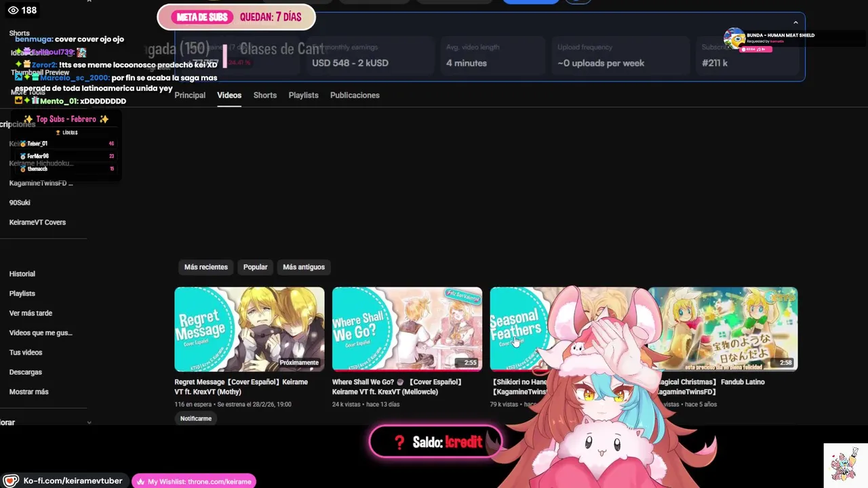Expand the Explorar sidebar section chevron
Viewport: 868px width, 488px height.
89,422
